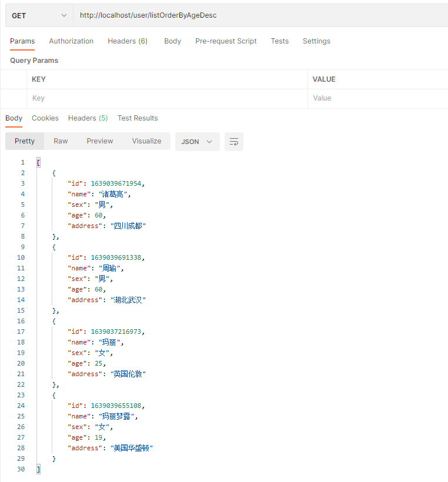Open the Pre-request Script tab
The height and width of the screenshot is (482, 448).
(x=226, y=41)
